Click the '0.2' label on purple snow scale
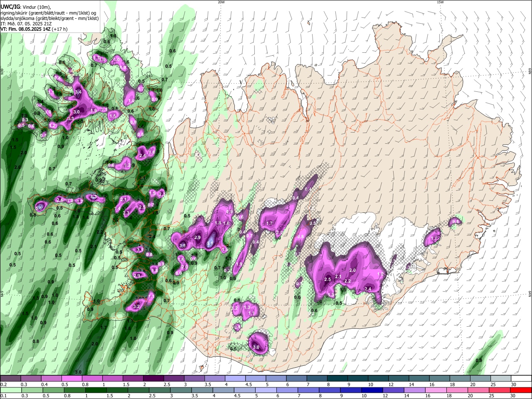The width and height of the screenshot is (532, 399). coord(4,384)
